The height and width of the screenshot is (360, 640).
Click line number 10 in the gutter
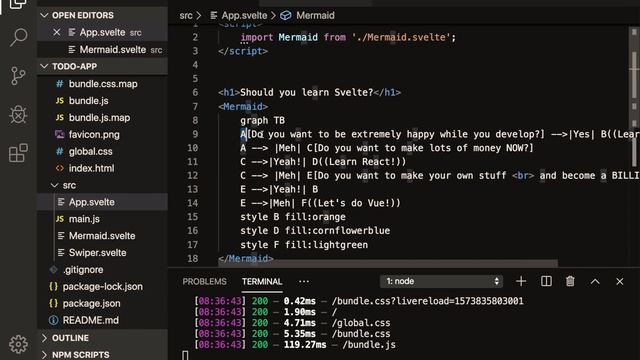point(193,148)
